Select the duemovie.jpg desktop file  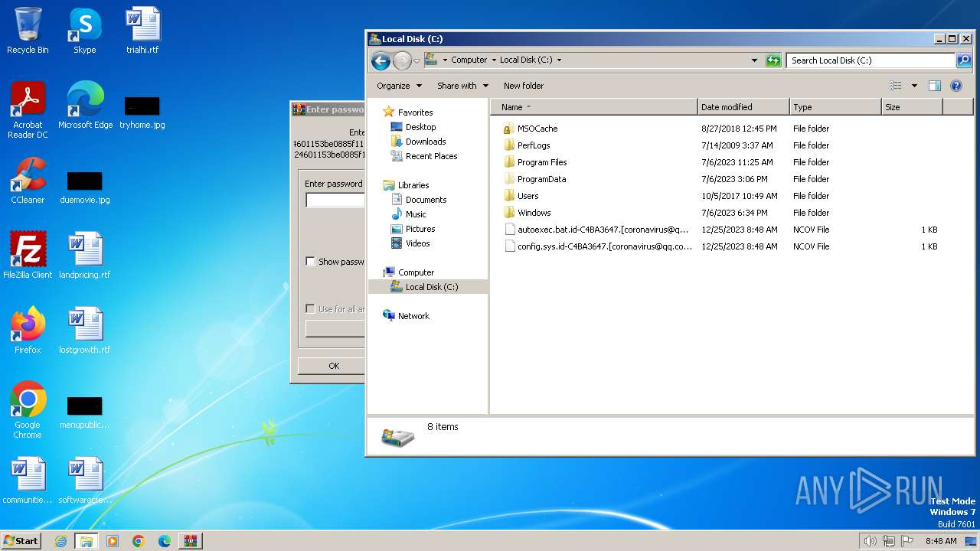(84, 186)
